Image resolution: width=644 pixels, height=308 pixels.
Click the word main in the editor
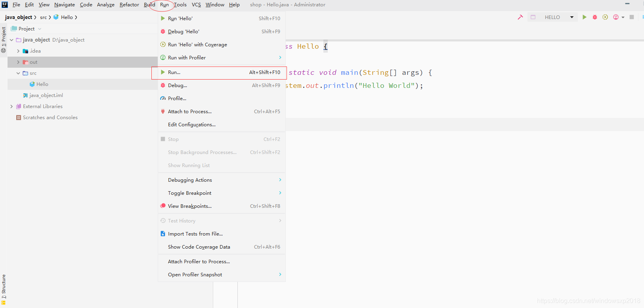(x=350, y=72)
